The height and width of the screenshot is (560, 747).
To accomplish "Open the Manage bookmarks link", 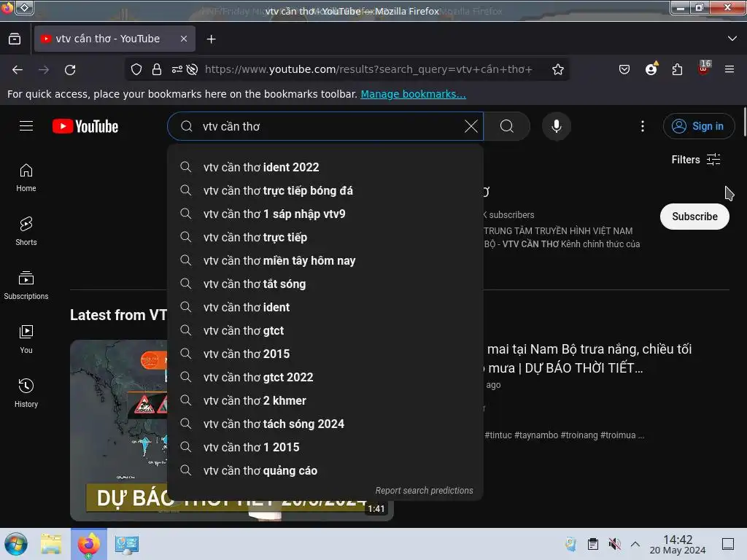I will (413, 94).
